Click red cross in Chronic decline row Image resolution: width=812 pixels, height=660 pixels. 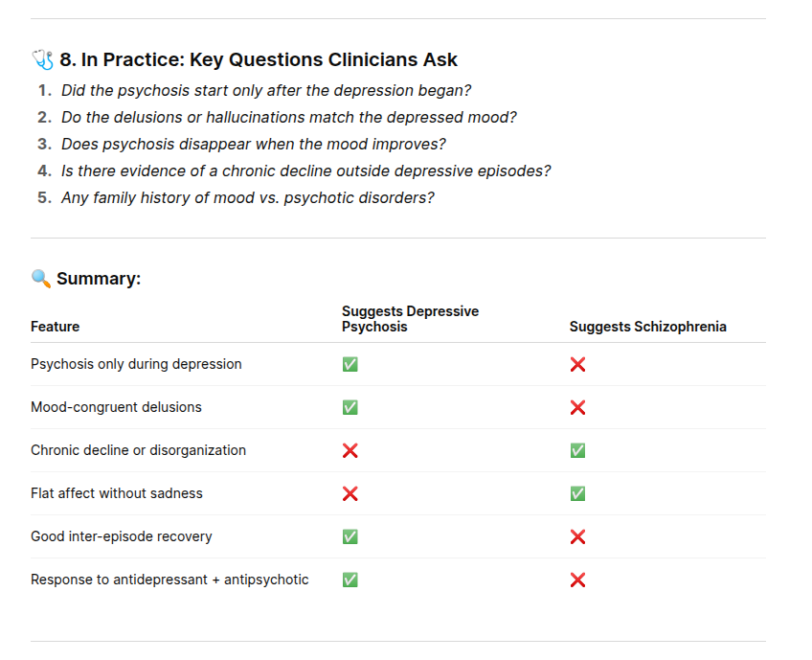pos(350,450)
